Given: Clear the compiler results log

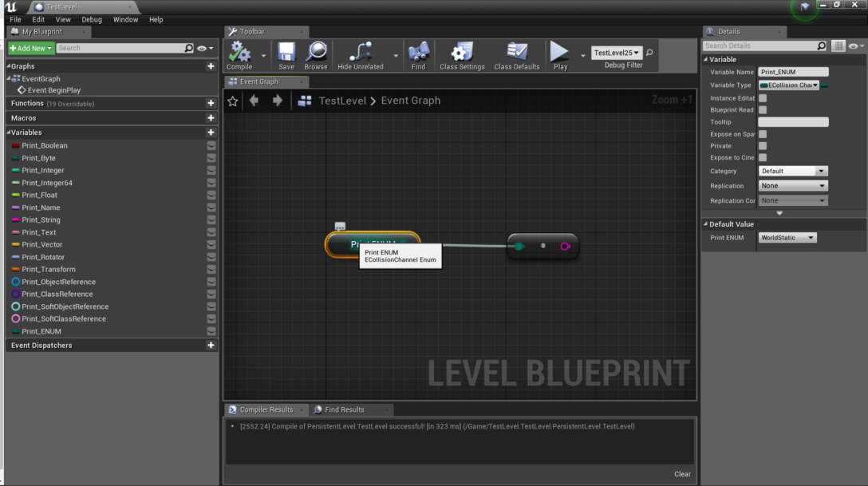Looking at the screenshot, I should click(682, 473).
